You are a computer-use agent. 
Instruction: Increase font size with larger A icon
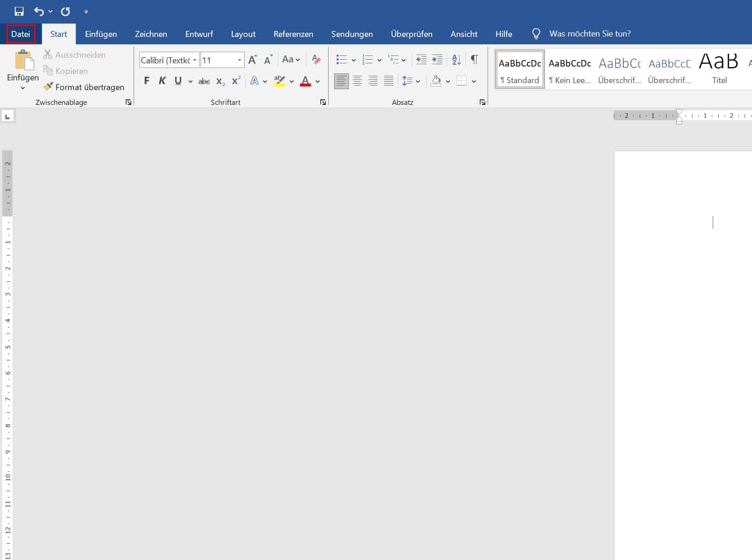(x=252, y=60)
